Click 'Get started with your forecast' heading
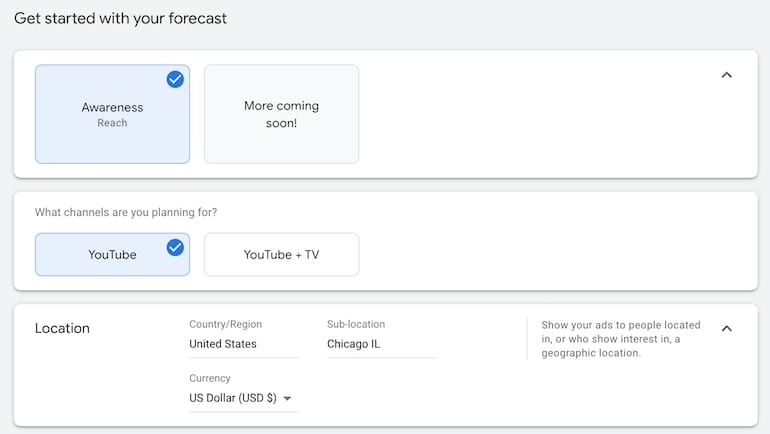The image size is (770, 434). (120, 18)
